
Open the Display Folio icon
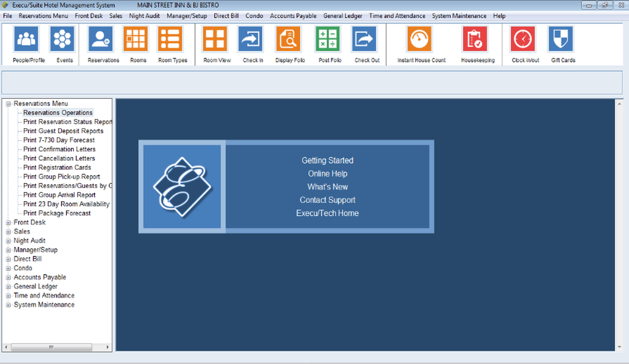[x=288, y=39]
